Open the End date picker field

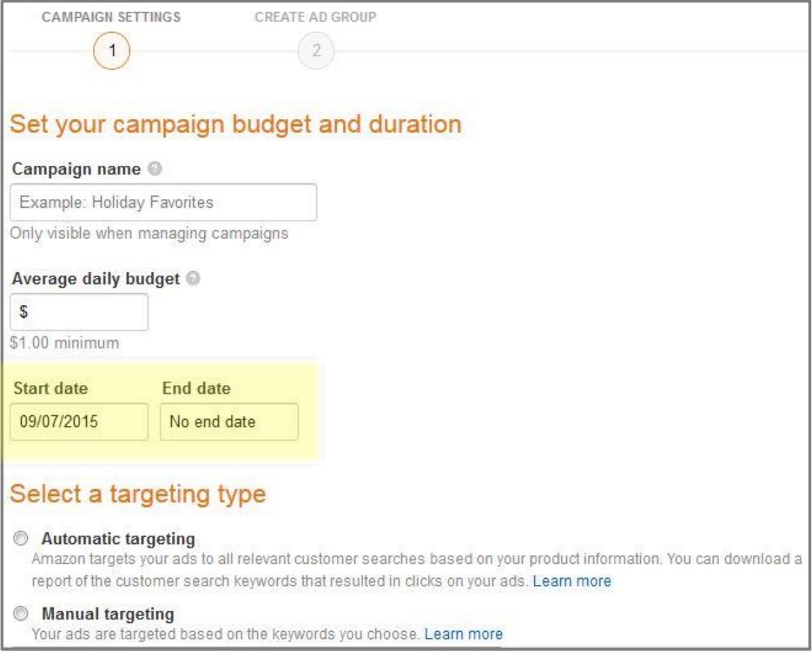(229, 422)
